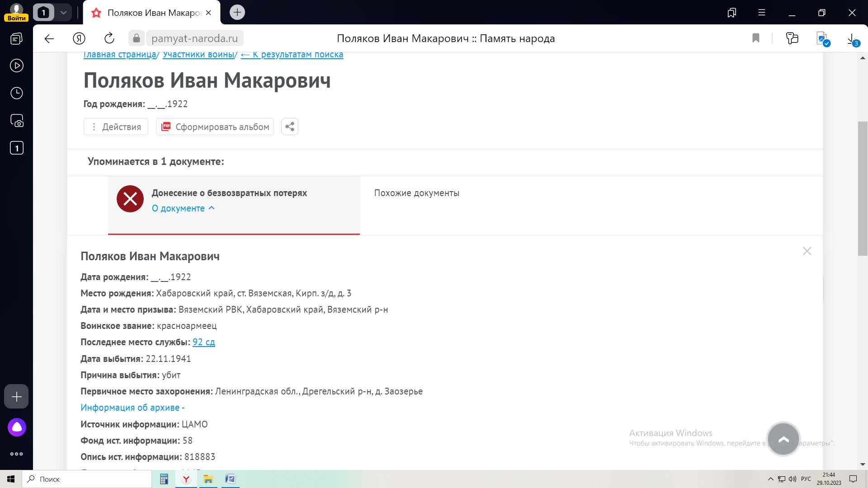Open the 'Действия' dropdown menu
Image resolution: width=868 pixels, height=488 pixels.
click(x=116, y=127)
